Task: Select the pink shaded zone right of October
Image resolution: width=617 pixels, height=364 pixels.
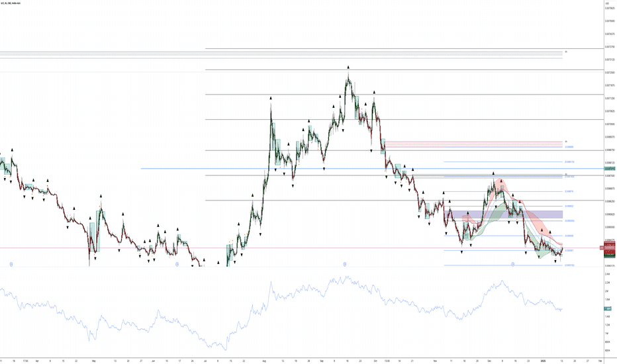Action: pos(474,144)
